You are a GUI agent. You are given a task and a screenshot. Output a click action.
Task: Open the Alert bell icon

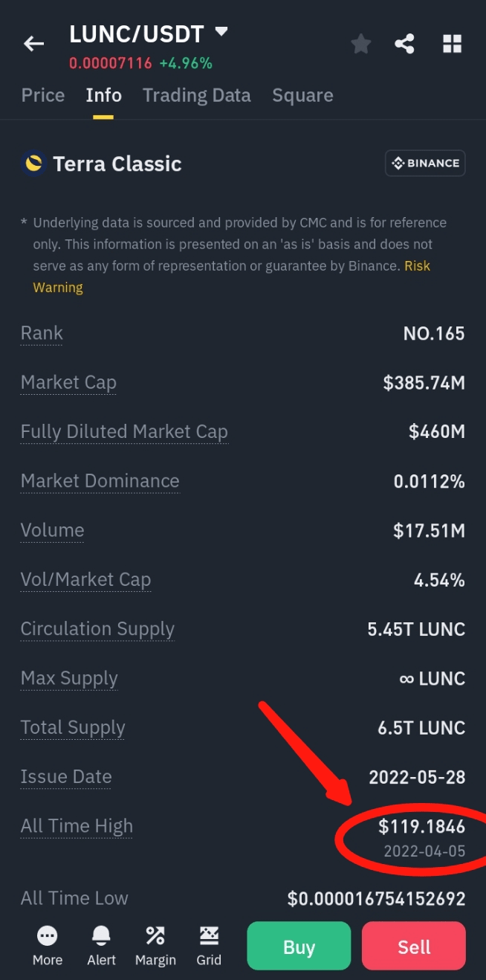tap(101, 935)
